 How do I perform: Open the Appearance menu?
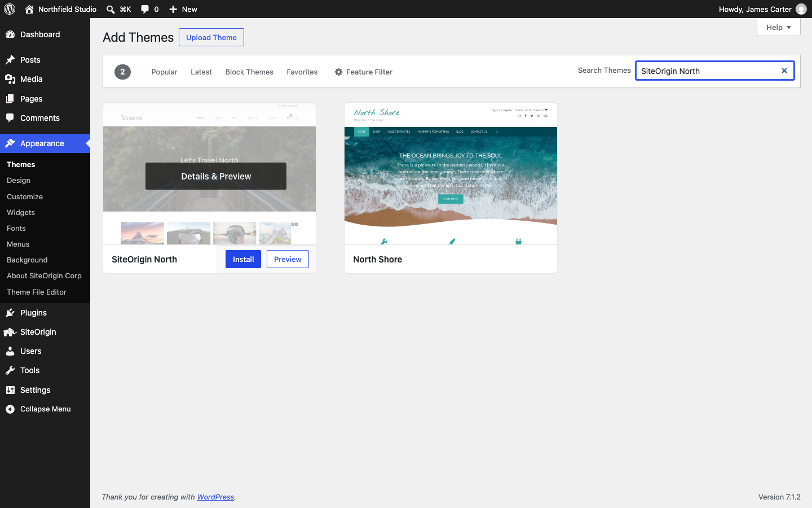(45, 143)
